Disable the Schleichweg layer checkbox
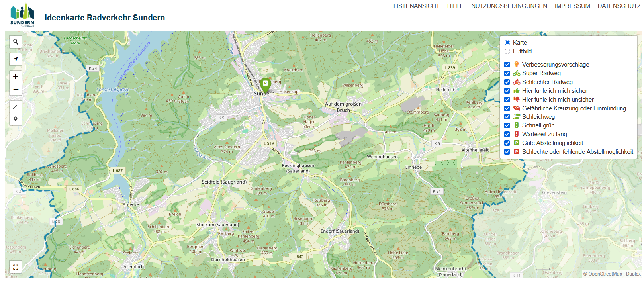Screen dimensions: 644x282 [507, 117]
